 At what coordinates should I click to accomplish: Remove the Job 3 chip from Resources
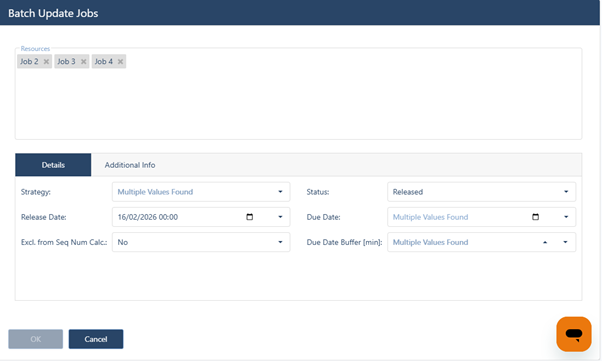pyautogui.click(x=83, y=61)
